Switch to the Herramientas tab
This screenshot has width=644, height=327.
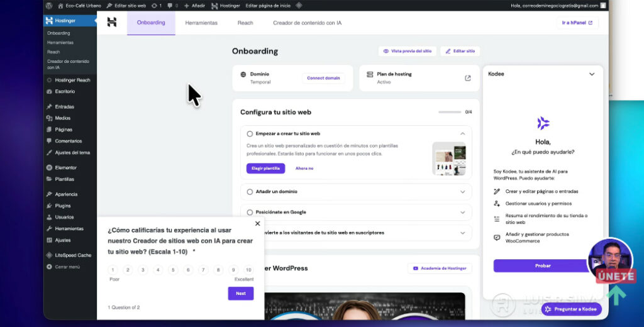click(201, 23)
